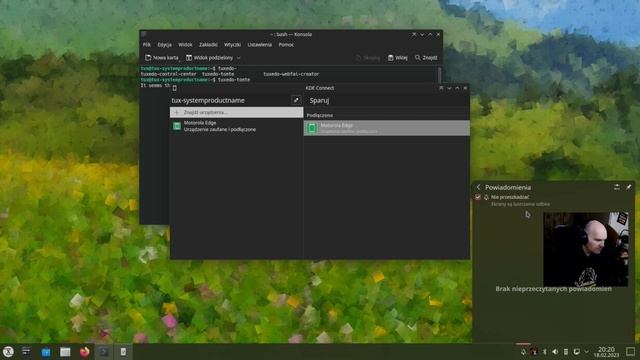Image resolution: width=640 pixels, height=360 pixels.
Task: Open the Plik menu in Konsole
Action: [x=147, y=44]
